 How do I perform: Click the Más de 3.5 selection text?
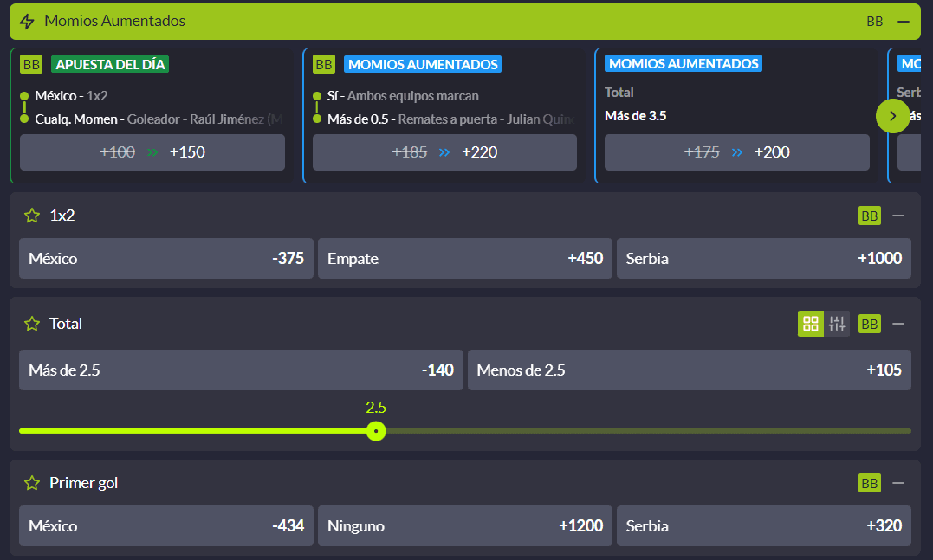pos(636,116)
